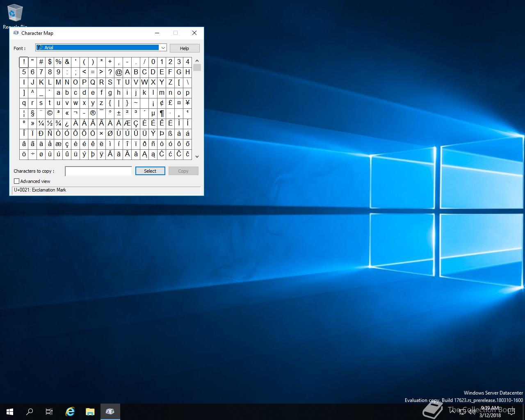525x420 pixels.
Task: Select the not sign ¬ cell
Action: (75, 113)
